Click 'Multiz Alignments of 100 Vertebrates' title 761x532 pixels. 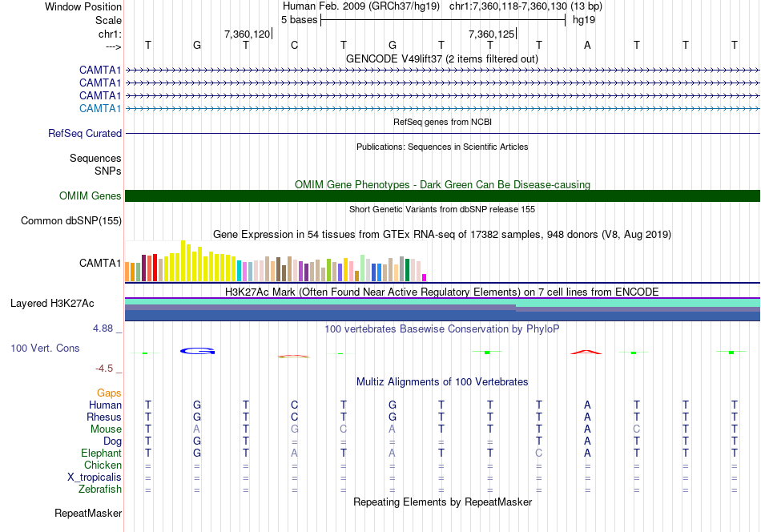click(442, 381)
